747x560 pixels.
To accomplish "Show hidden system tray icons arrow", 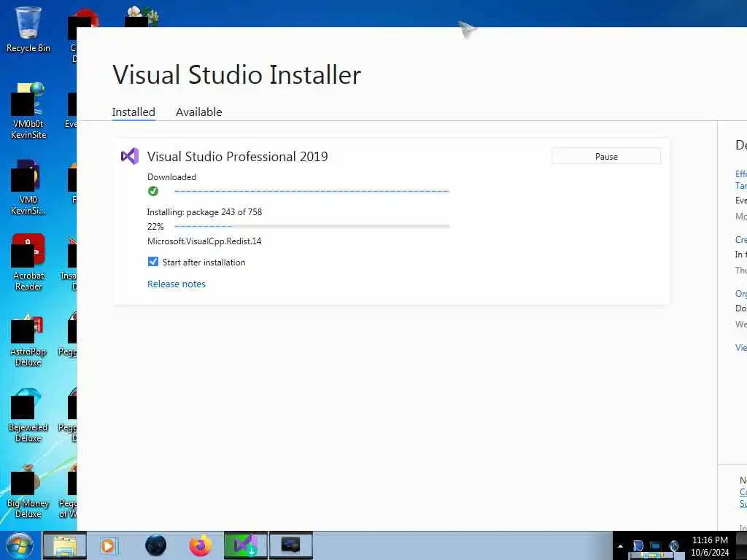I will coord(620,546).
